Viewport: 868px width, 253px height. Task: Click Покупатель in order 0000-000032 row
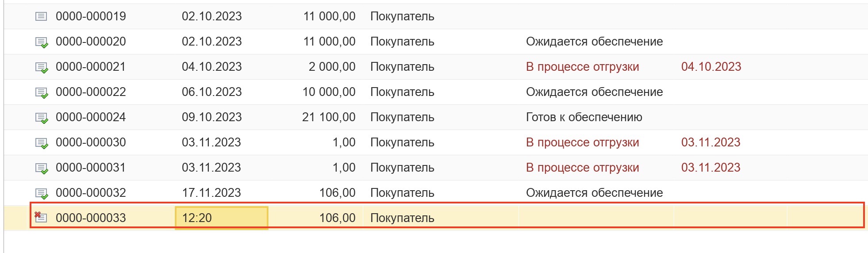[x=402, y=193]
